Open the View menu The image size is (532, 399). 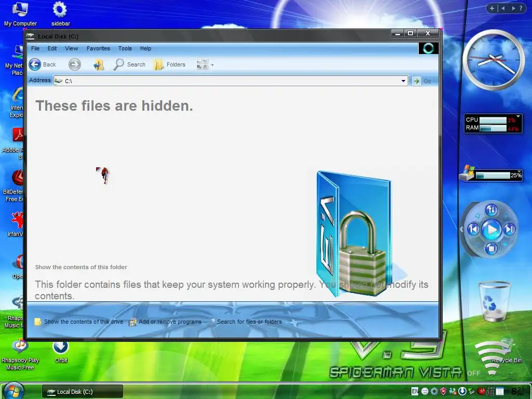(x=72, y=48)
